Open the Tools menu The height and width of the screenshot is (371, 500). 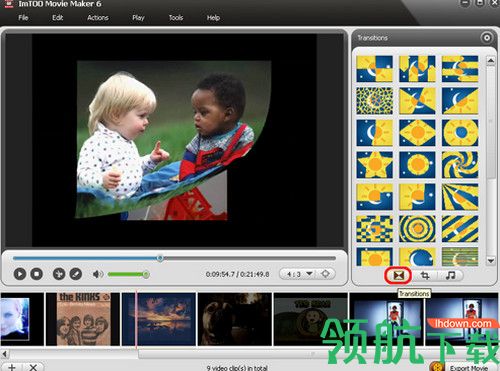tap(176, 18)
